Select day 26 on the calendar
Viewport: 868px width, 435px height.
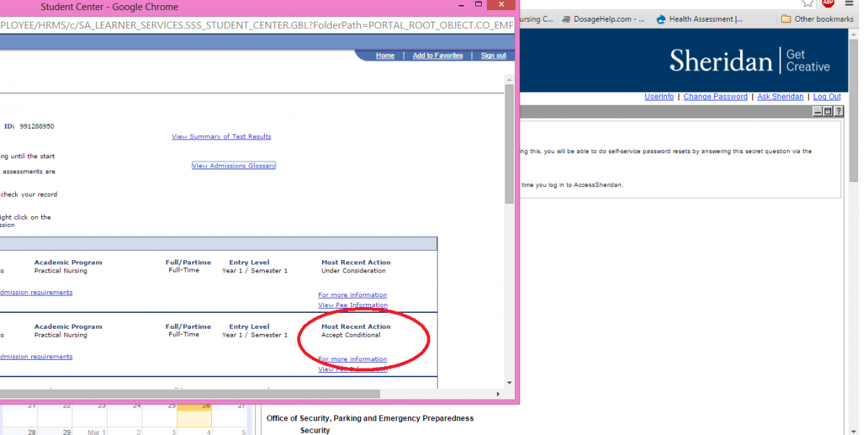tap(195, 410)
